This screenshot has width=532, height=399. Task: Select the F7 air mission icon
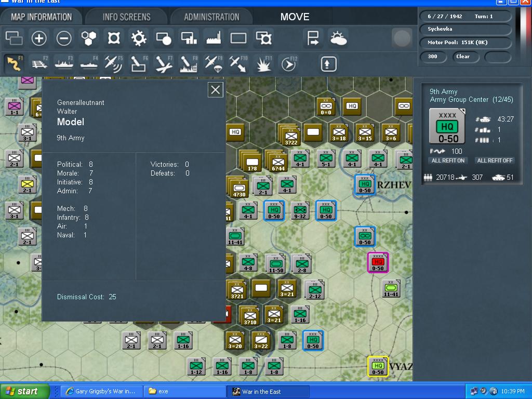click(164, 64)
